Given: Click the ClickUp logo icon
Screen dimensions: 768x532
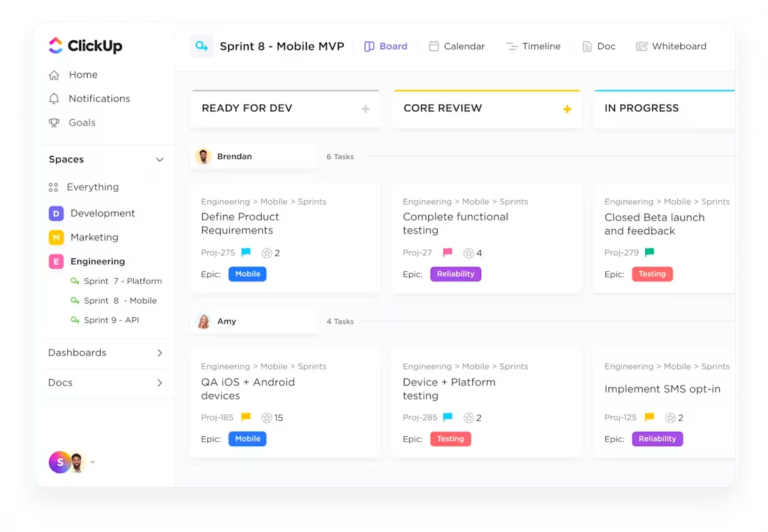Looking at the screenshot, I should [55, 46].
